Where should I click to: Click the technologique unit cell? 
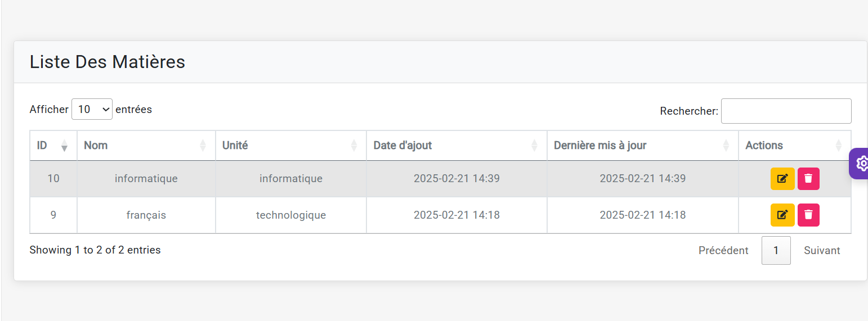tap(291, 215)
